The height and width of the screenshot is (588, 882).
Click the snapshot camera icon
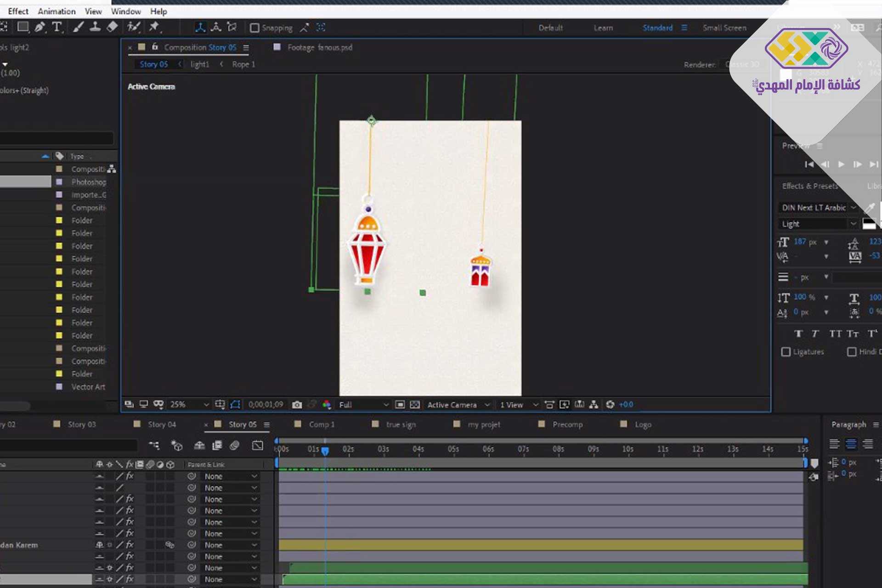pos(297,405)
